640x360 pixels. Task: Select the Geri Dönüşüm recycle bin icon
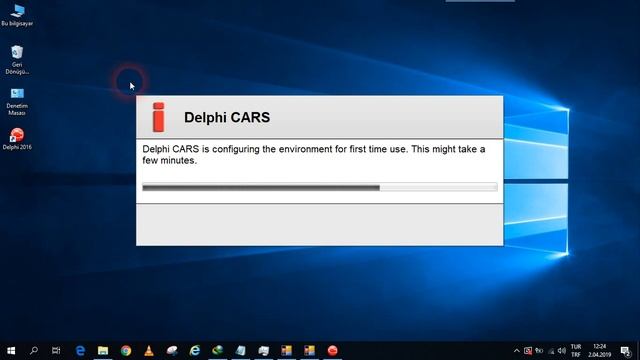[17, 60]
